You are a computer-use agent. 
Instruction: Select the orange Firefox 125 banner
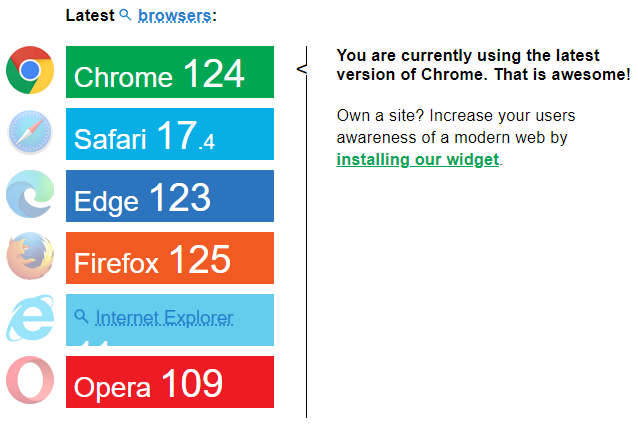tap(169, 259)
